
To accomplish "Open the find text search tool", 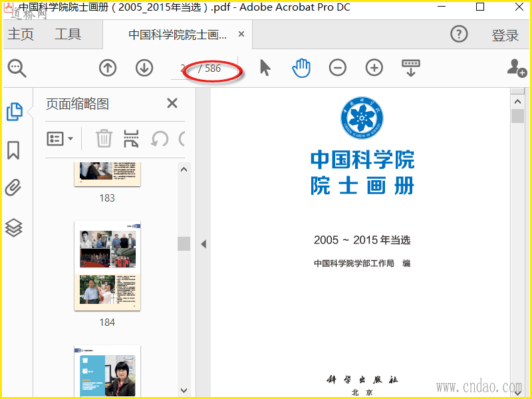I will tap(17, 68).
